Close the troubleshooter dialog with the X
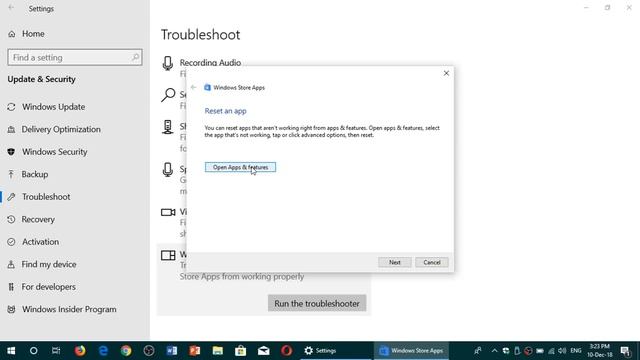 (446, 73)
